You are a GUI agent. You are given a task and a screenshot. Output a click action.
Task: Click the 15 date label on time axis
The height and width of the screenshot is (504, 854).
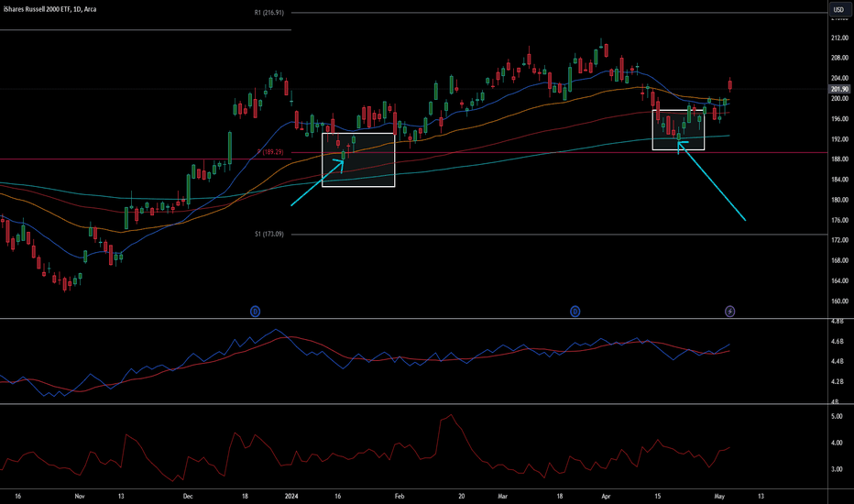click(x=657, y=497)
